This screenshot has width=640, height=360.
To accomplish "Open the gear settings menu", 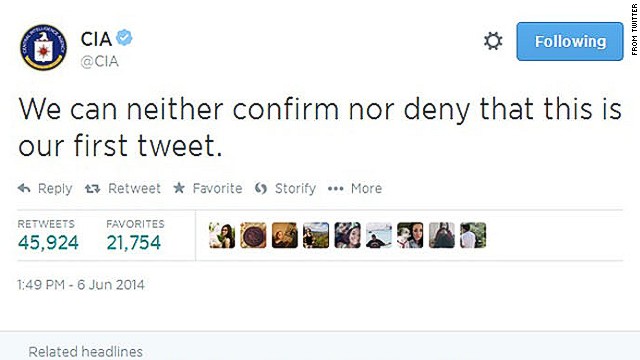I will point(493,41).
